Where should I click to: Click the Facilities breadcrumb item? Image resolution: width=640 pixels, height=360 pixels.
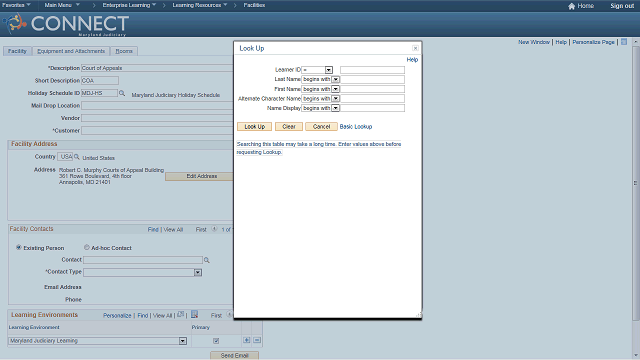pos(254,5)
